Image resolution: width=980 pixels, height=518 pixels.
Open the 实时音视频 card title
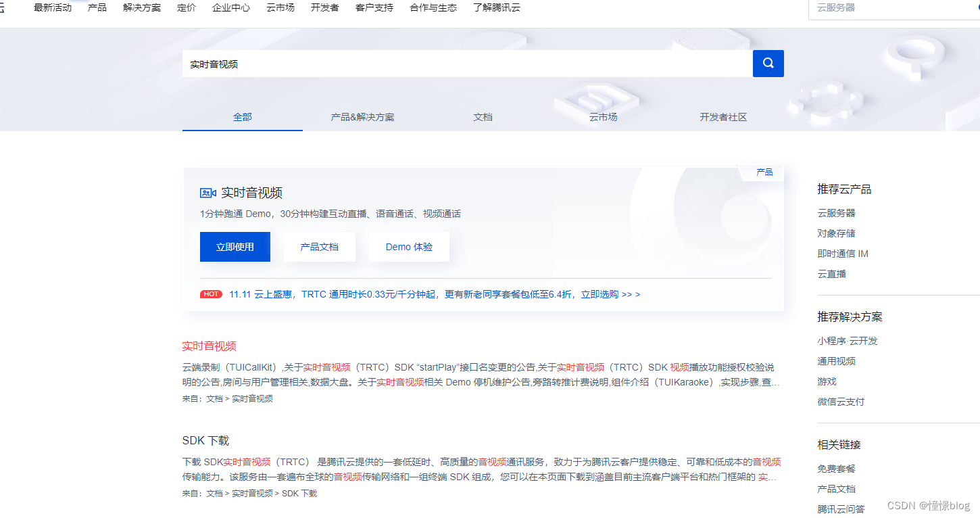(251, 193)
